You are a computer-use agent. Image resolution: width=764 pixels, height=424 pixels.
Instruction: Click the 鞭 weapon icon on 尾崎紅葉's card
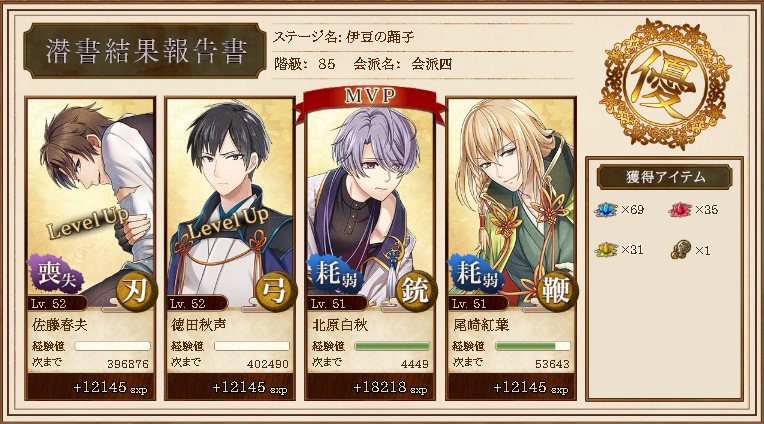pos(556,291)
